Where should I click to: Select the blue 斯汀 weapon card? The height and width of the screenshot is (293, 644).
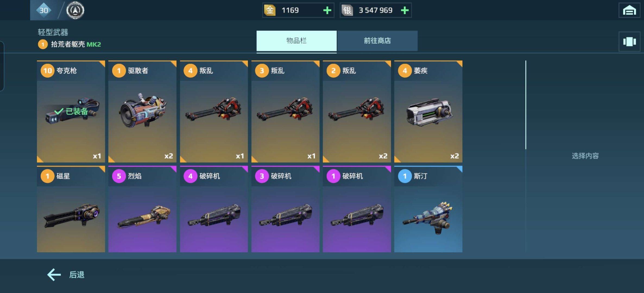tap(428, 209)
